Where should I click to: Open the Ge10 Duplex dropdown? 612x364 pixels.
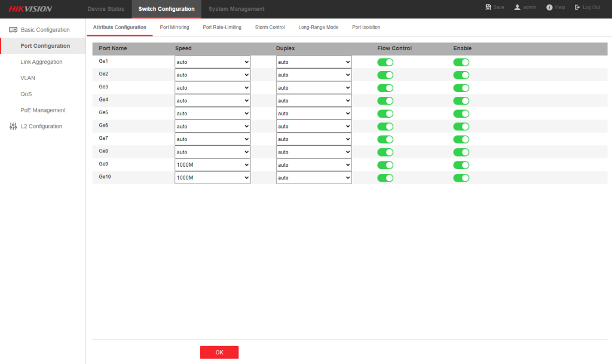click(314, 178)
